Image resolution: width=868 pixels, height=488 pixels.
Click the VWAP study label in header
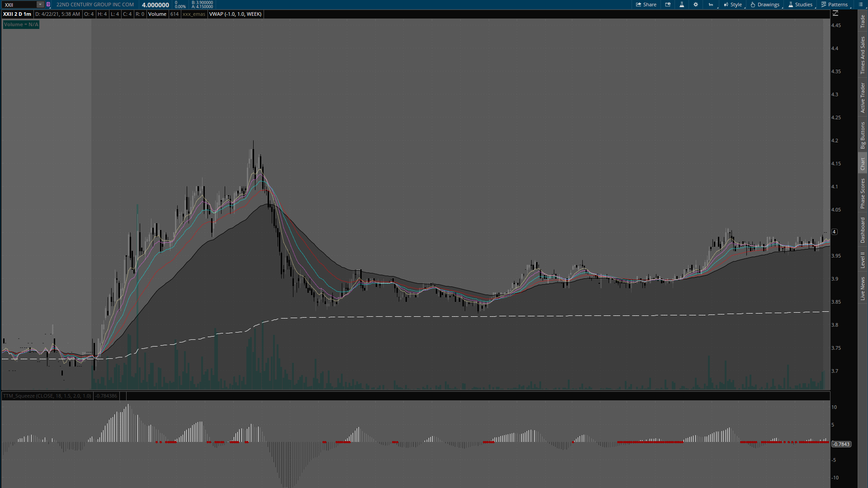coord(235,14)
